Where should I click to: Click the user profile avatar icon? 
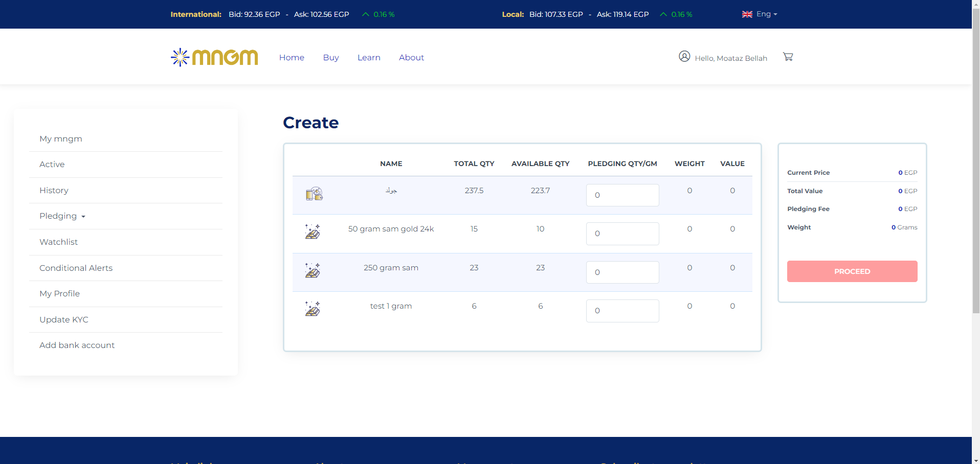tap(684, 56)
